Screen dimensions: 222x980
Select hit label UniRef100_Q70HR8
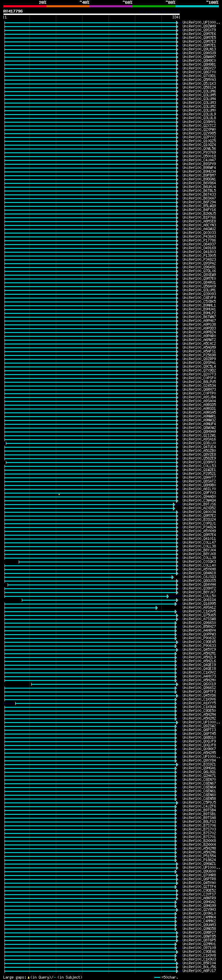tap(199, 875)
